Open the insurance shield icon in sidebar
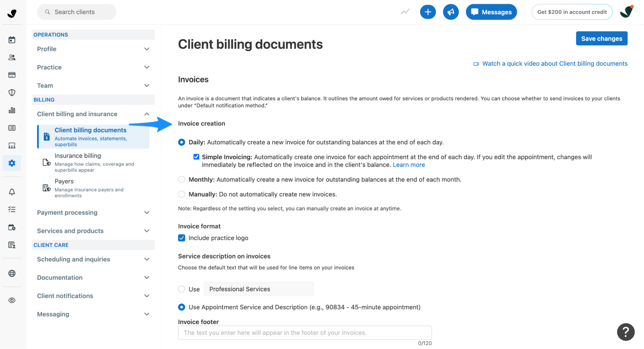Image resolution: width=644 pixels, height=349 pixels. (x=12, y=93)
